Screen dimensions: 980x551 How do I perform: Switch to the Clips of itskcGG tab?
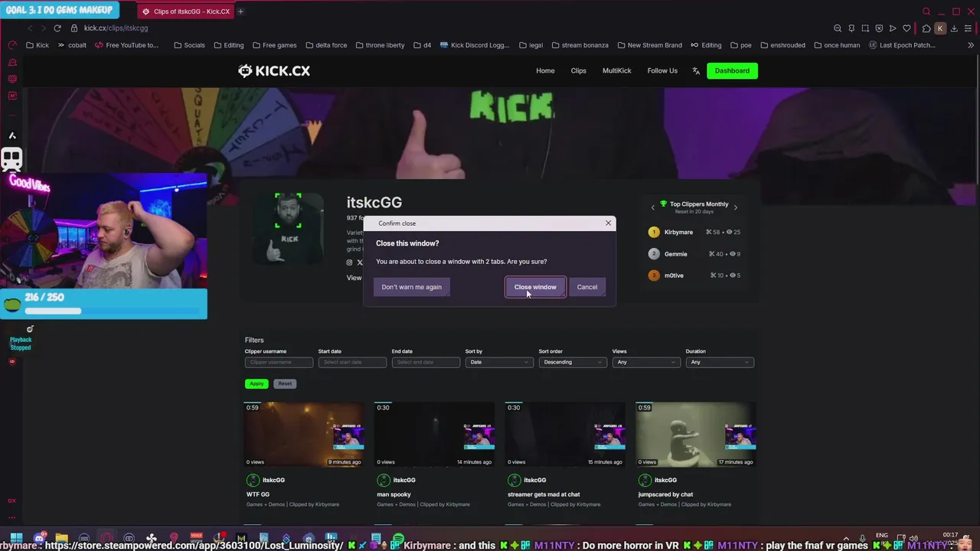click(x=186, y=11)
